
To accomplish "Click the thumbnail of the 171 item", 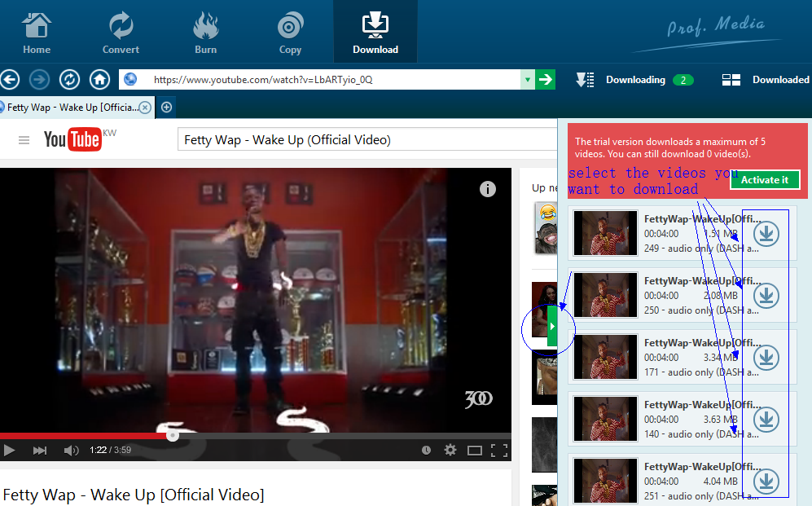I will 605,357.
